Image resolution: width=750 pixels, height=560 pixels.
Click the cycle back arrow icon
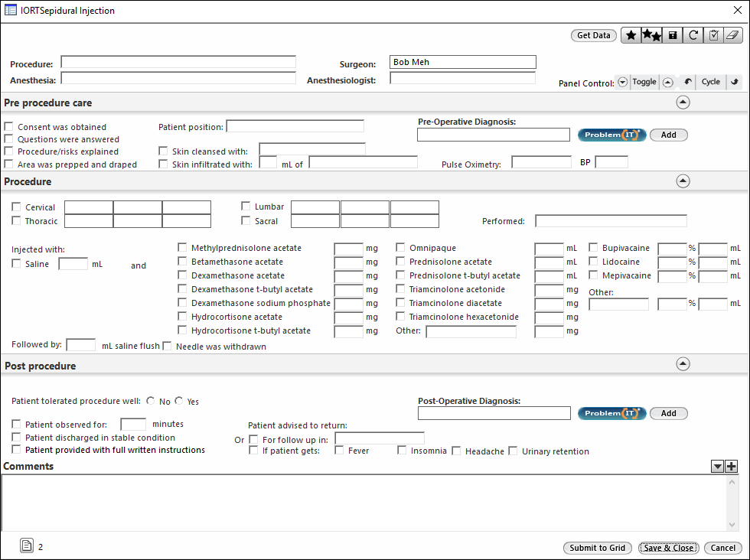[687, 82]
